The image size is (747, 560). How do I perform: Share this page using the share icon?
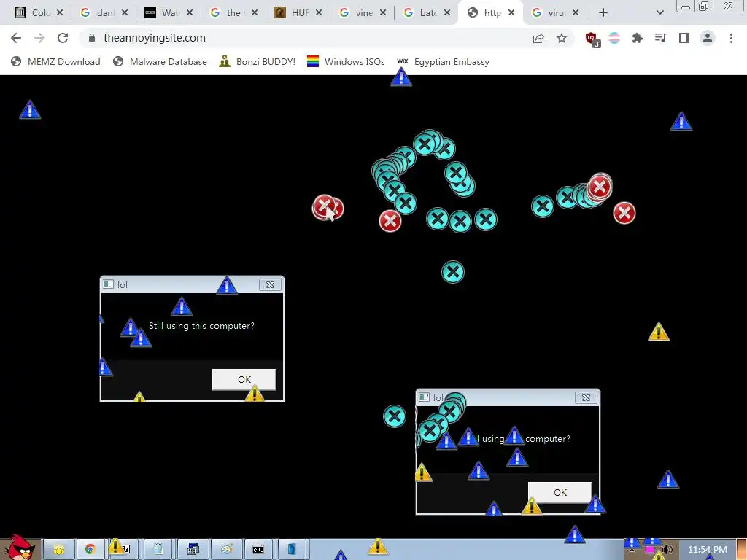[x=538, y=38]
